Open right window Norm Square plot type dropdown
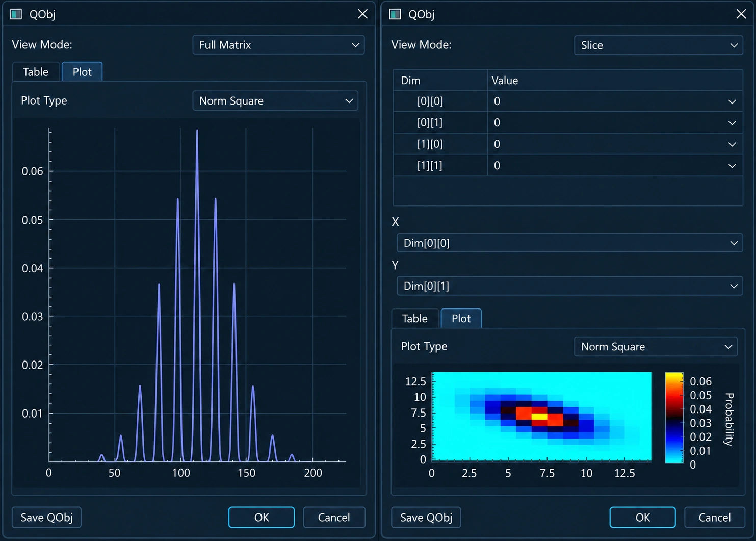 (656, 347)
